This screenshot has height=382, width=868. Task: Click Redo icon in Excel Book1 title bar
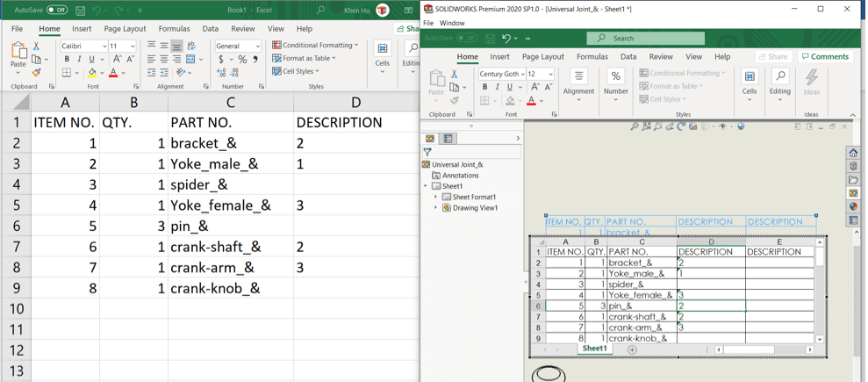[120, 11]
